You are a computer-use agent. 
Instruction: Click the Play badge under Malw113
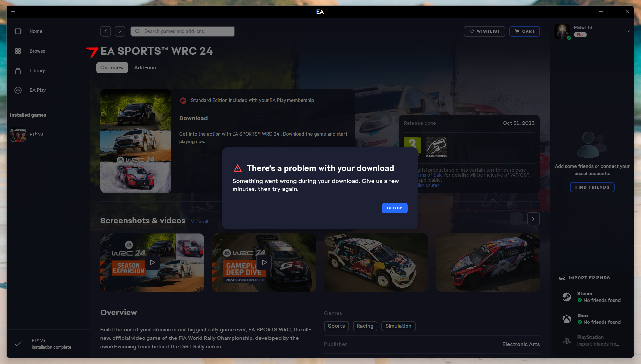click(580, 35)
